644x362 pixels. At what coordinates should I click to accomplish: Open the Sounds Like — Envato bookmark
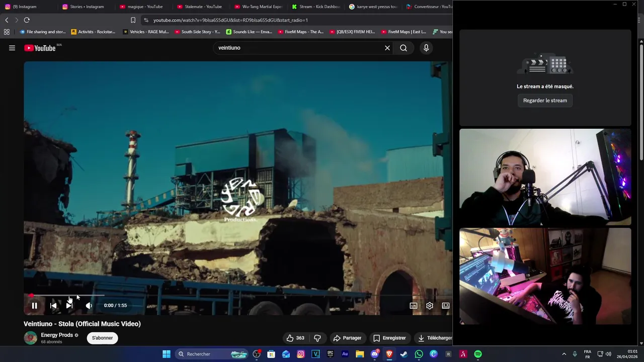pos(249,32)
